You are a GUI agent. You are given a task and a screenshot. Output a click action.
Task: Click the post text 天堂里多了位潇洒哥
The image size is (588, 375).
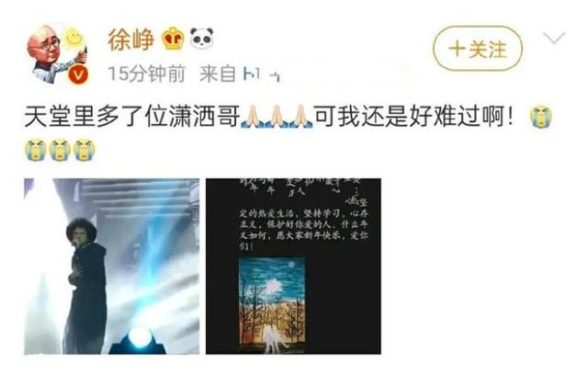(132, 117)
